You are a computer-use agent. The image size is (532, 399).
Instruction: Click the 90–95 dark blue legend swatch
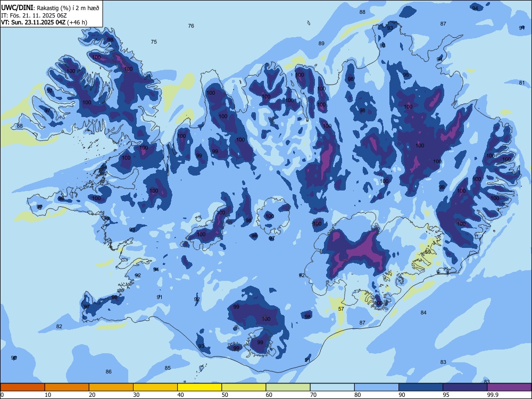pyautogui.click(x=421, y=387)
